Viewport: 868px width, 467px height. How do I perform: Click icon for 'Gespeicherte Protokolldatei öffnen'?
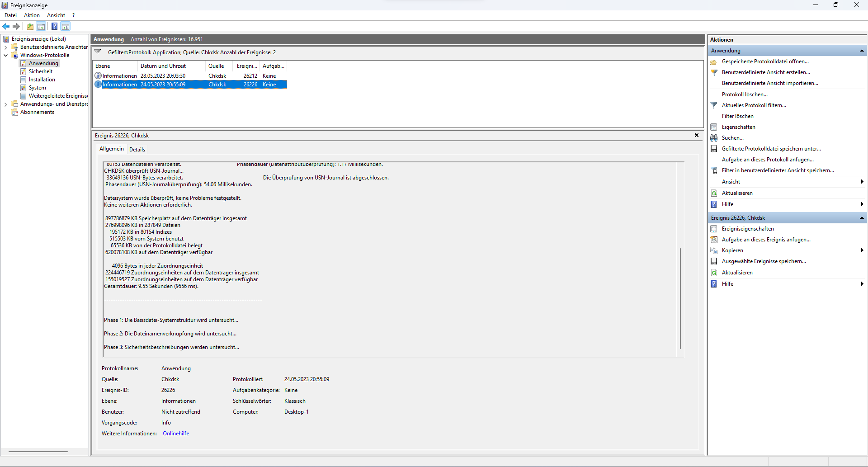pos(714,61)
